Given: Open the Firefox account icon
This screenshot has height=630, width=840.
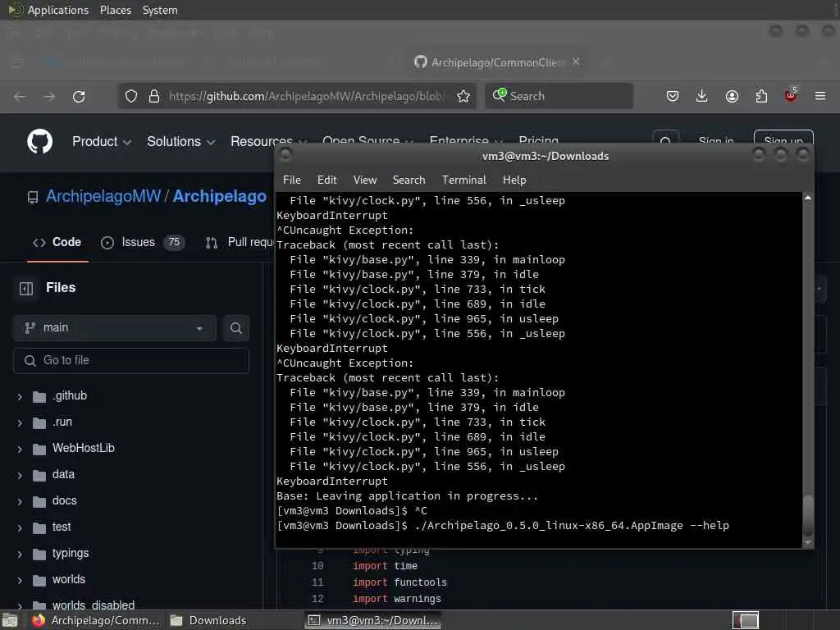Looking at the screenshot, I should click(732, 97).
